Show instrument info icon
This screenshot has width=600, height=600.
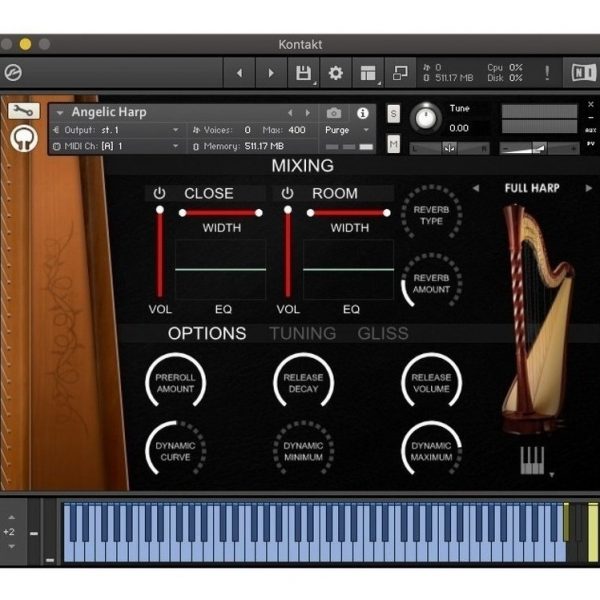click(362, 113)
